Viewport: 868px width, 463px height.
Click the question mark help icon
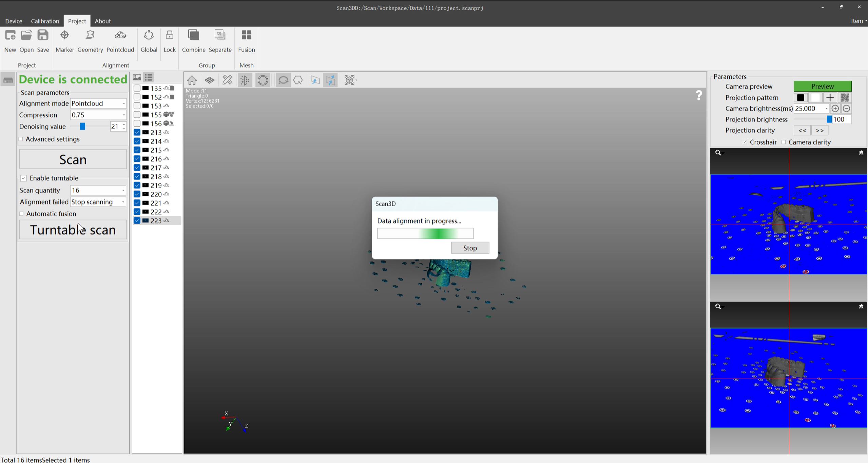[699, 95]
